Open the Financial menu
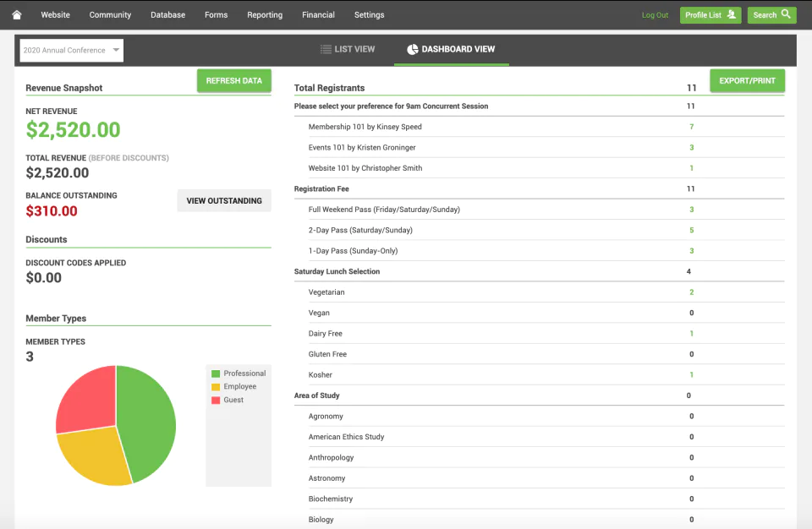 (x=318, y=15)
